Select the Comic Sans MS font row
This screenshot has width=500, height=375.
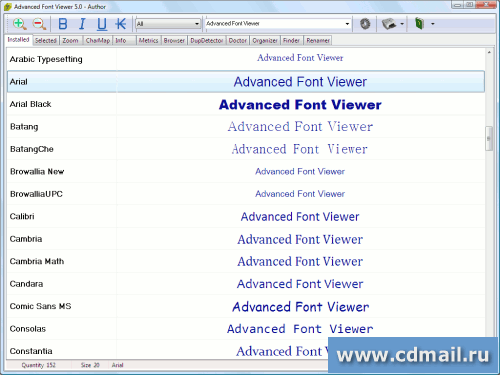(x=246, y=306)
